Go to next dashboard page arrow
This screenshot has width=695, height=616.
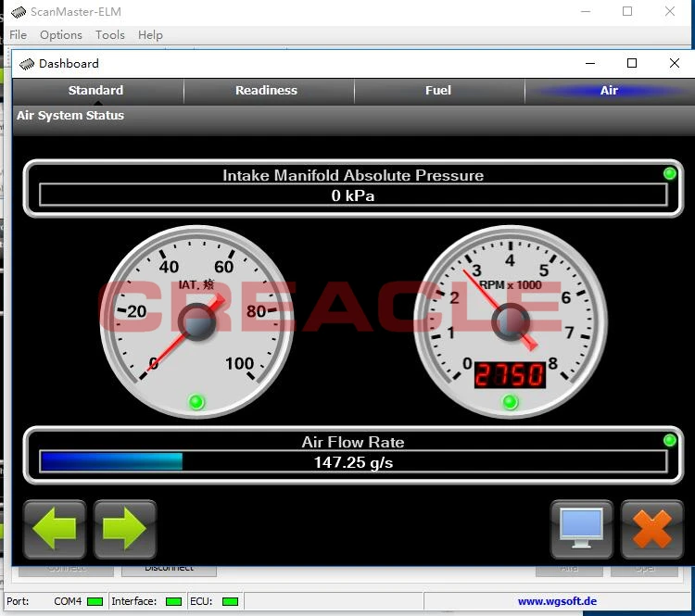(x=124, y=529)
